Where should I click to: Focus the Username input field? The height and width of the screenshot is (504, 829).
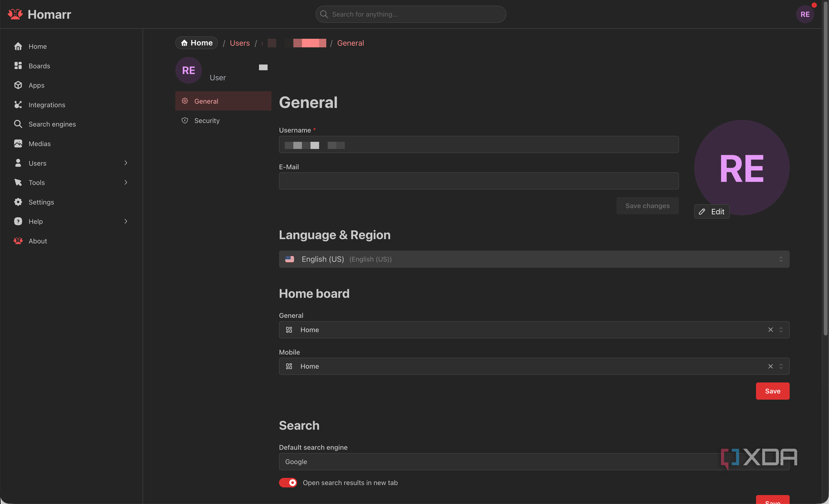click(x=479, y=145)
